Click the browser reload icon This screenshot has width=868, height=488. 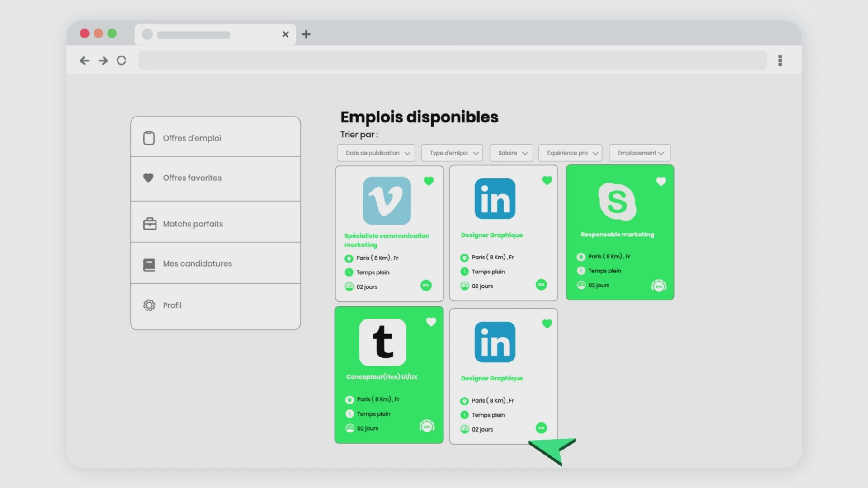pyautogui.click(x=121, y=61)
